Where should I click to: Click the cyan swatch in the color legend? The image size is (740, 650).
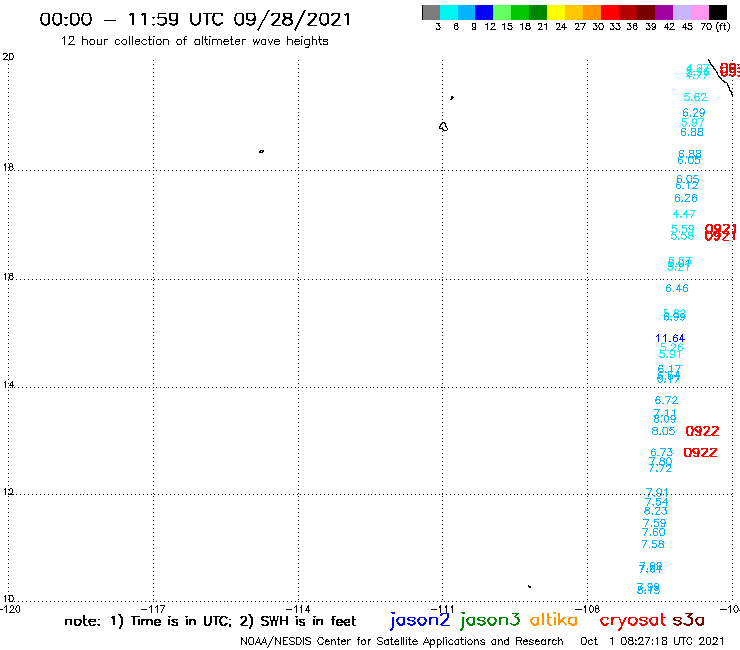[449, 12]
